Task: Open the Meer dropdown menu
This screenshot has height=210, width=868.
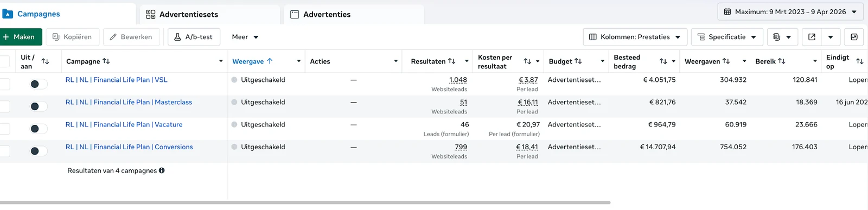Action: (x=245, y=37)
